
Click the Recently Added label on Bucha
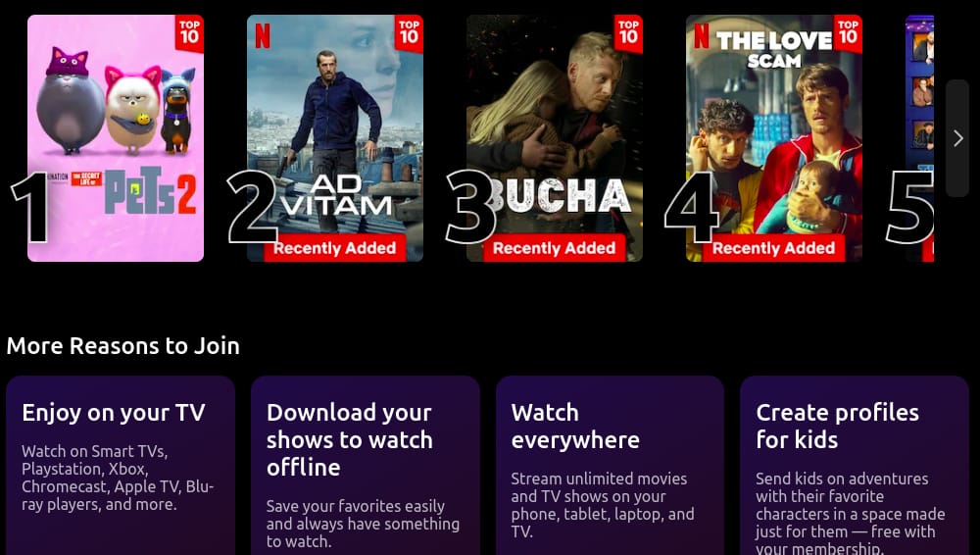click(554, 248)
